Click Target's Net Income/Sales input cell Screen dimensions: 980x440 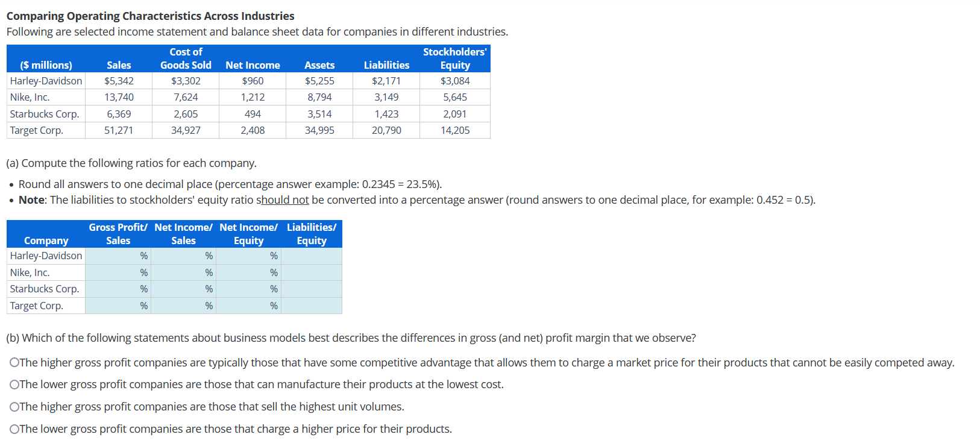pos(183,306)
